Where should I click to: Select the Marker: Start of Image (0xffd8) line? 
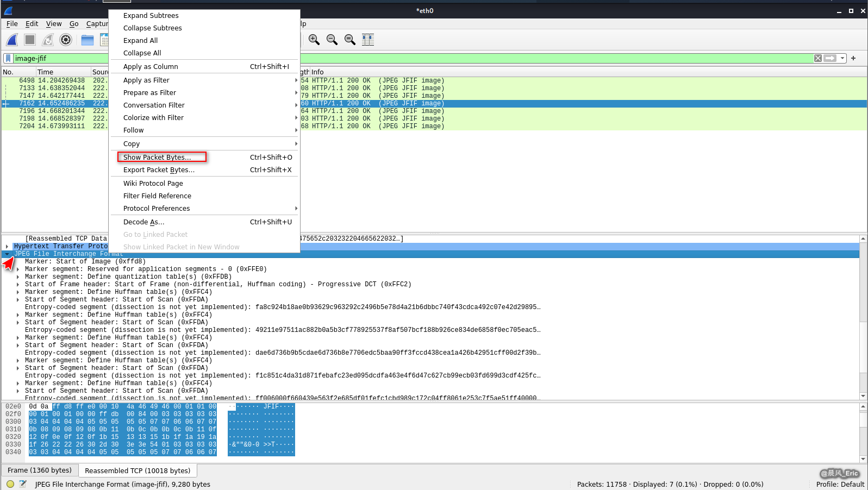(85, 261)
